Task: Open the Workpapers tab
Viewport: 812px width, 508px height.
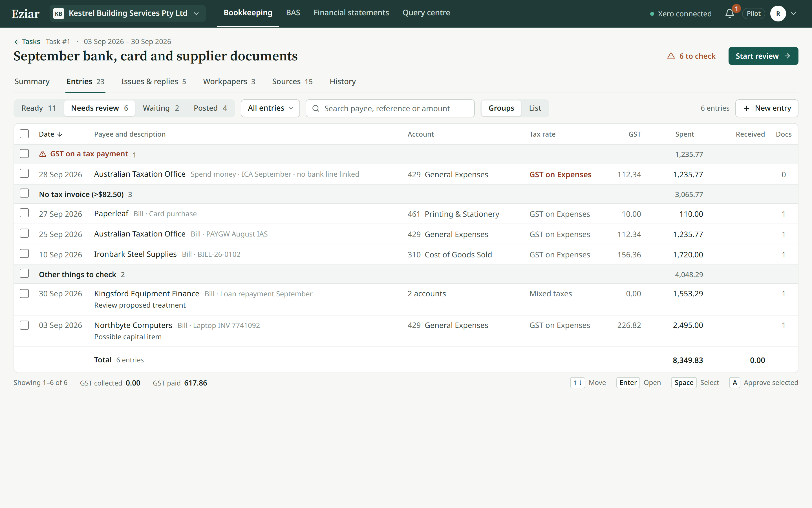Action: point(229,81)
